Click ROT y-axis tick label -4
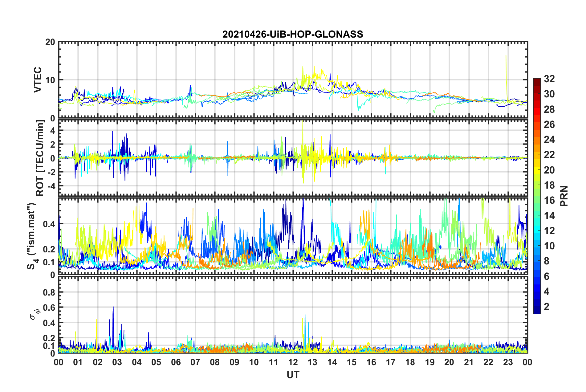The height and width of the screenshot is (392, 586). tap(51, 186)
